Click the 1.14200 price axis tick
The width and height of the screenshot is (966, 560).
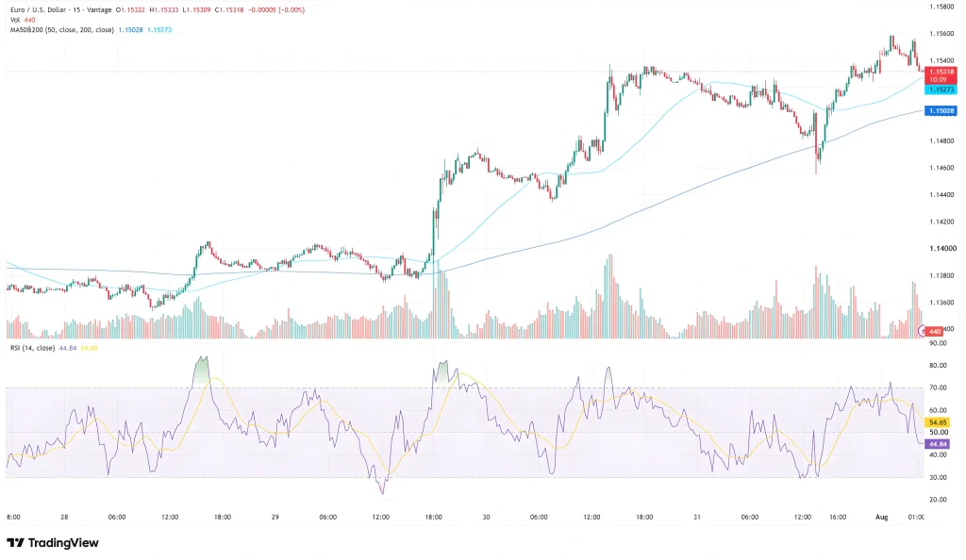pos(942,222)
